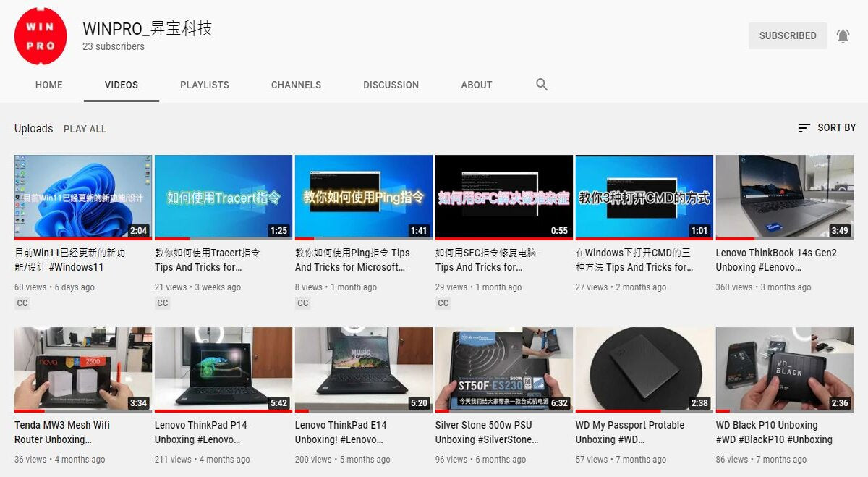
Task: Click CC badge under Tracert video
Action: tap(163, 303)
